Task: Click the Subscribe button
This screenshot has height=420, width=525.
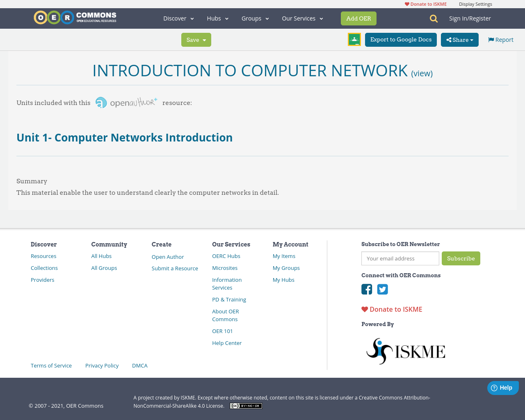Action: 461,258
